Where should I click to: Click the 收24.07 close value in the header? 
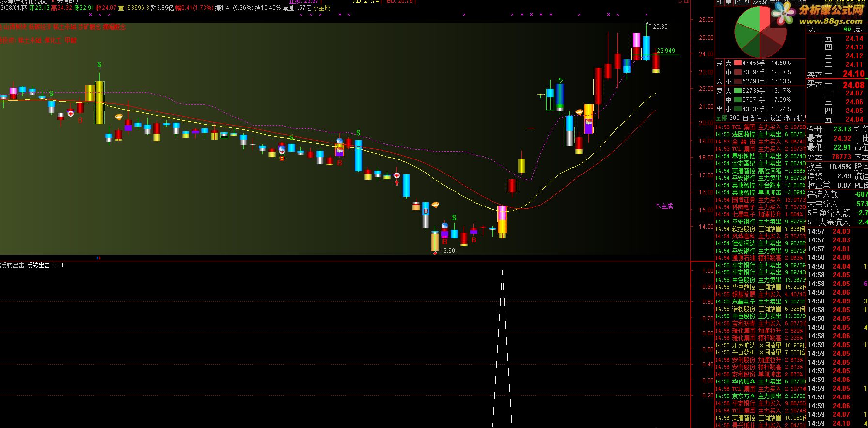[x=106, y=8]
